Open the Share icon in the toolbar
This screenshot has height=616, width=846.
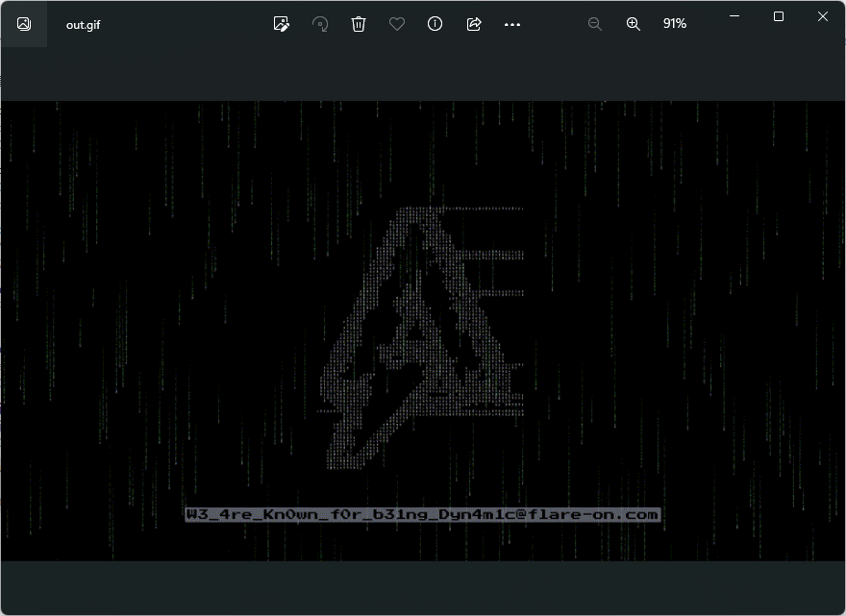click(x=474, y=24)
